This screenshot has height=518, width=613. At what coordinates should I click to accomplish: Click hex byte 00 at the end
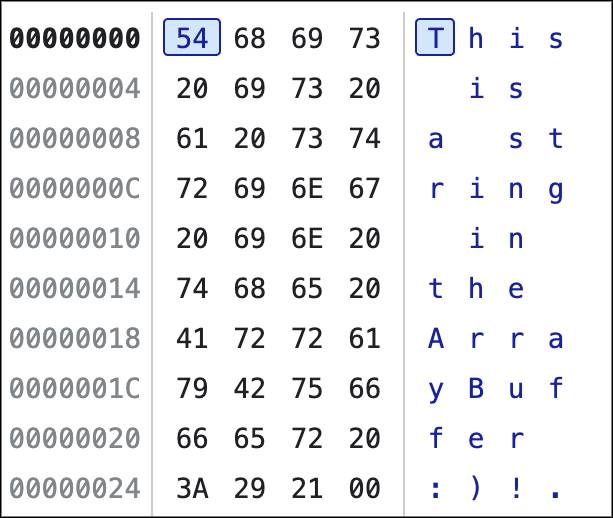click(x=364, y=488)
